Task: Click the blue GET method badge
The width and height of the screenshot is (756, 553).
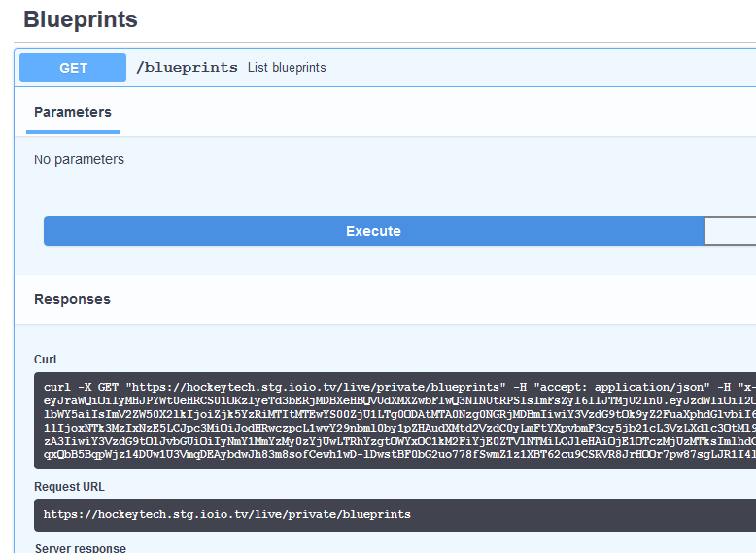Action: [x=73, y=68]
